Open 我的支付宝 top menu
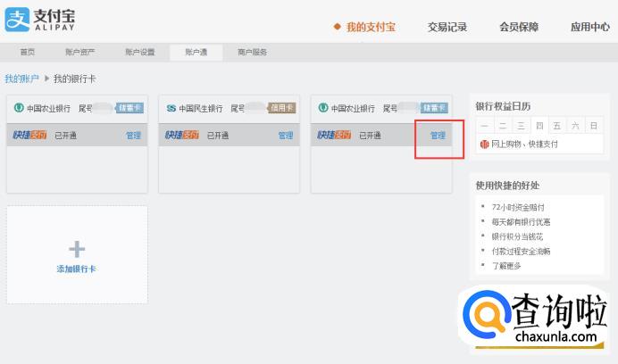Viewport: 618px width, 364px height. tap(371, 27)
